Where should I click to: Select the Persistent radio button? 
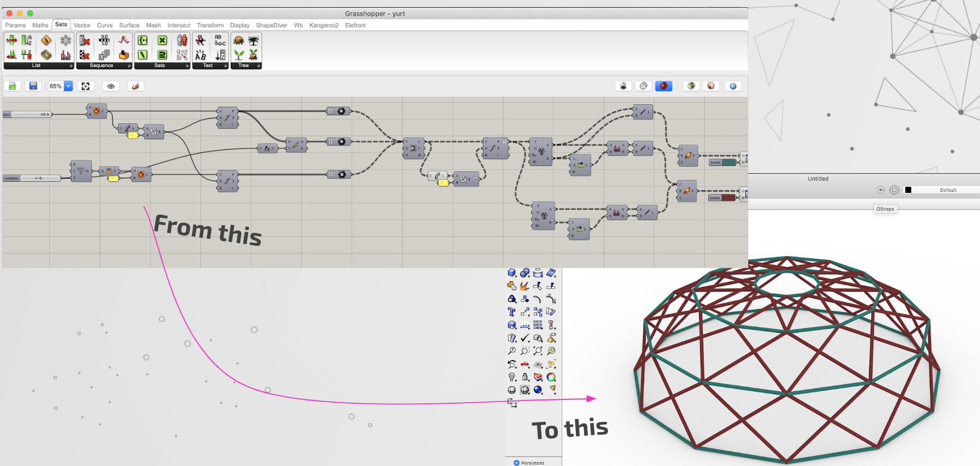click(x=517, y=463)
